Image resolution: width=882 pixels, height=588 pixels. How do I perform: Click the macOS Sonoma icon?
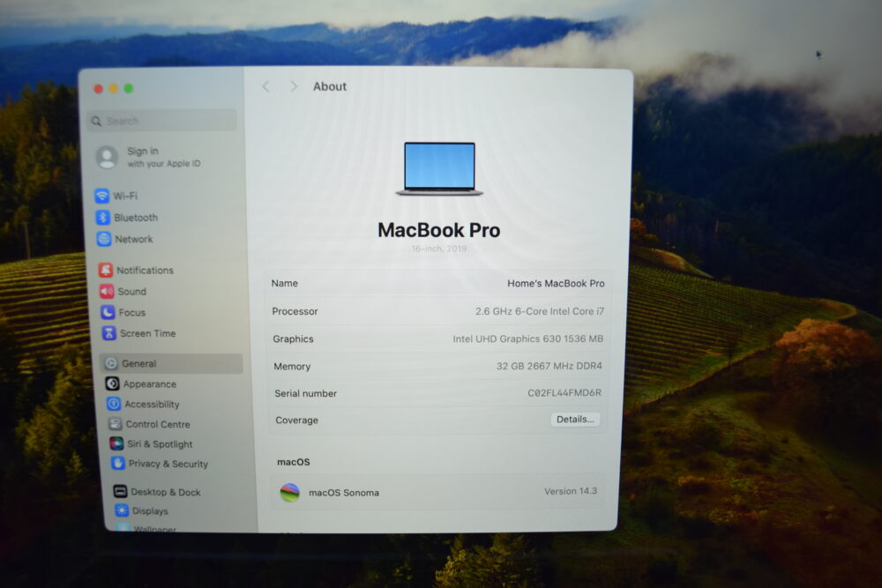(x=289, y=493)
